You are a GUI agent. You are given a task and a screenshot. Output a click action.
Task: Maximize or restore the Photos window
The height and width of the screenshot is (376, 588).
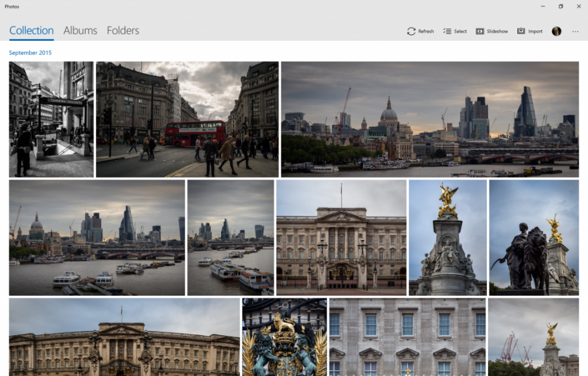pos(561,6)
